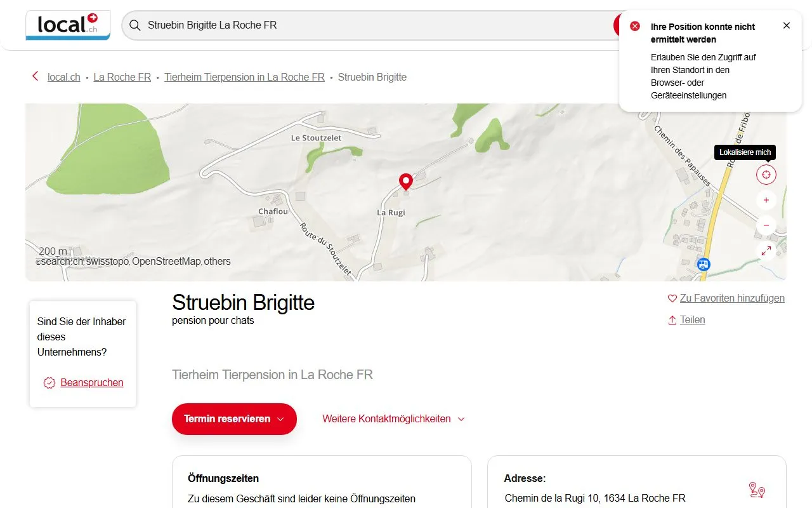The height and width of the screenshot is (508, 812).
Task: Select the magnifier icon in the search bar
Action: coord(134,25)
